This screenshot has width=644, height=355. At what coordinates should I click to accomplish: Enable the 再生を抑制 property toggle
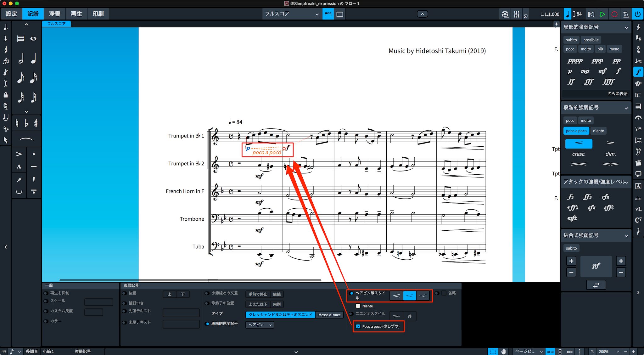tap(46, 293)
